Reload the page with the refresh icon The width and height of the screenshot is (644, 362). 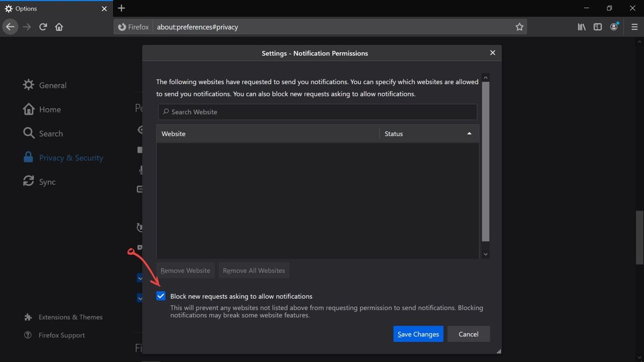pyautogui.click(x=43, y=26)
